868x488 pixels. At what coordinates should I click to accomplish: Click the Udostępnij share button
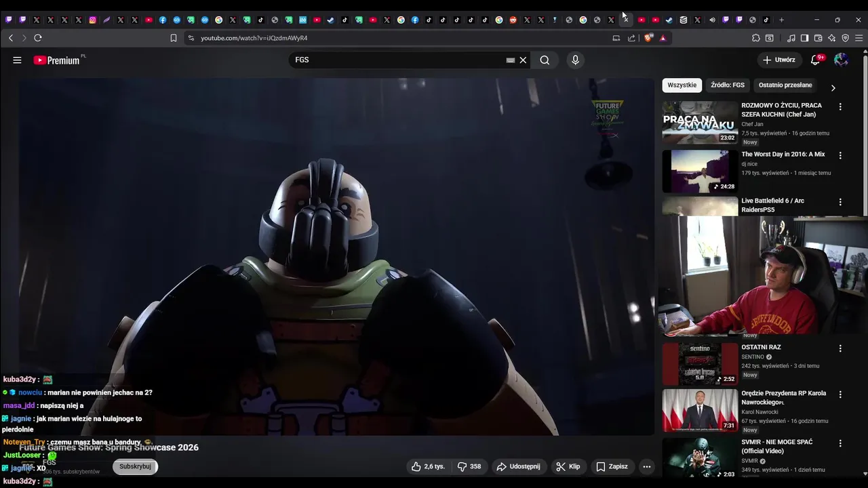(x=519, y=466)
